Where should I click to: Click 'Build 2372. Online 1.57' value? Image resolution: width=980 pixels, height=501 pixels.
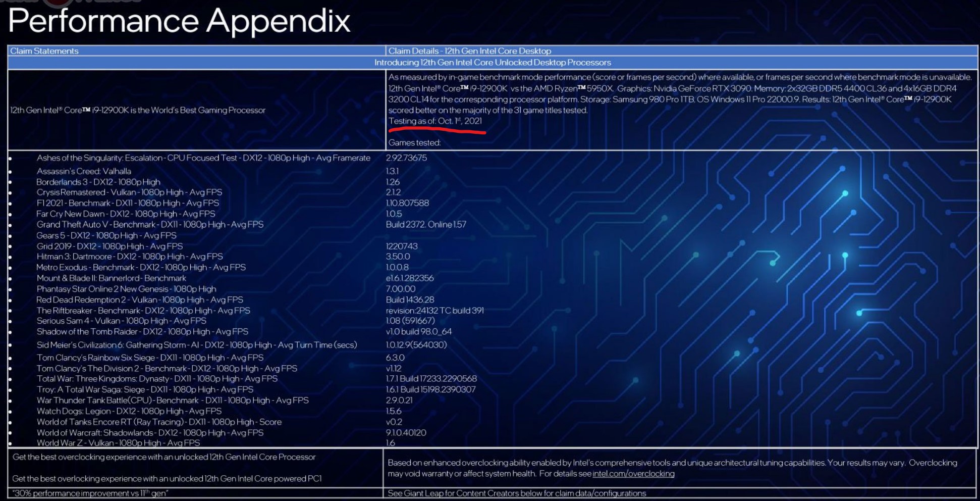[426, 225]
